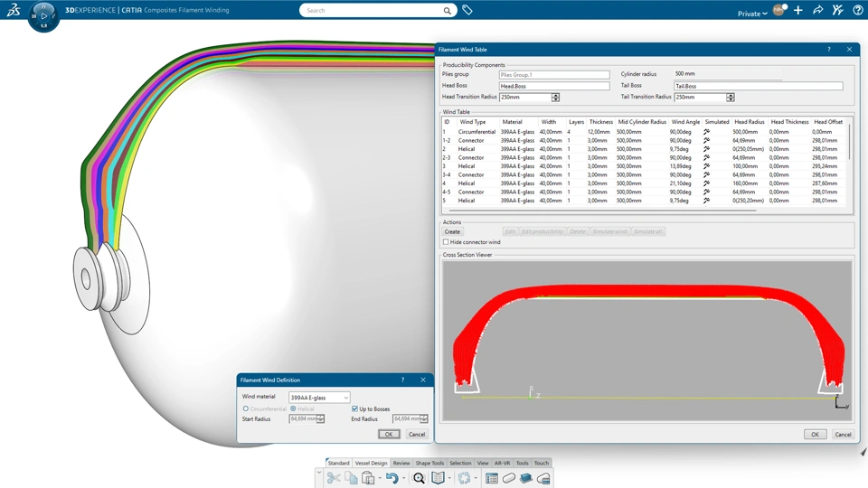Click the Head Boss input field
868x488 pixels.
pyautogui.click(x=553, y=86)
